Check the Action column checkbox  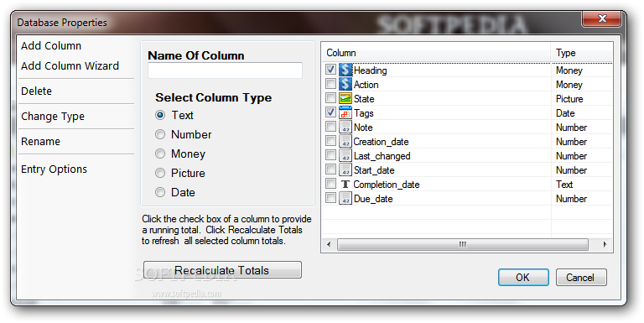pyautogui.click(x=330, y=83)
